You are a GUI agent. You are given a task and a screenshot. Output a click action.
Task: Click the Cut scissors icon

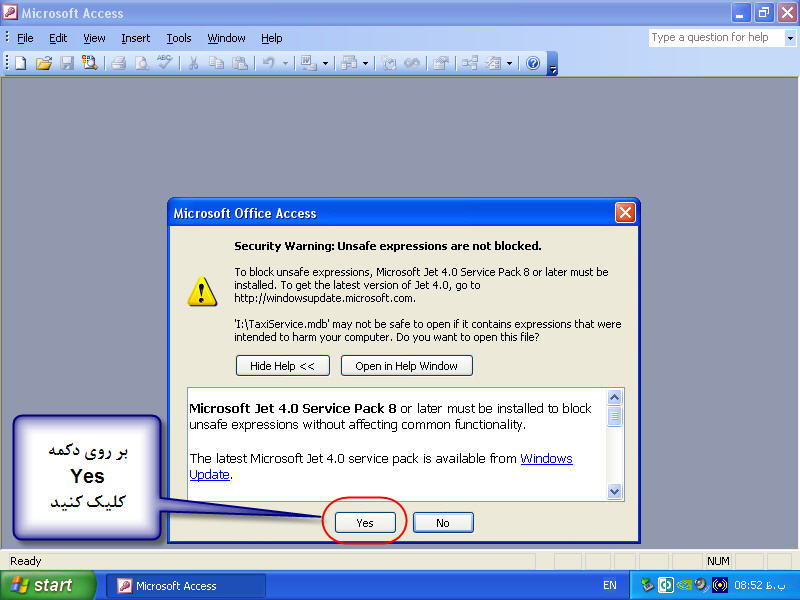(193, 63)
